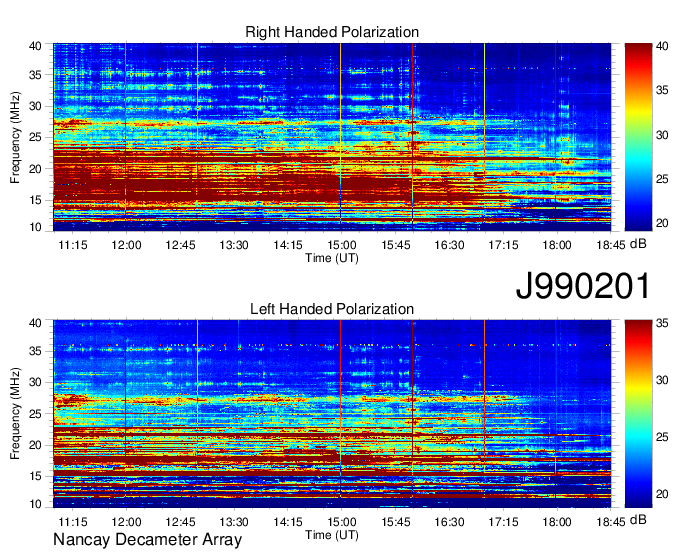Click inside the Left Handed Polarization spectrogram
Image resolution: width=680 pixels, height=552 pixels.
tap(332, 414)
